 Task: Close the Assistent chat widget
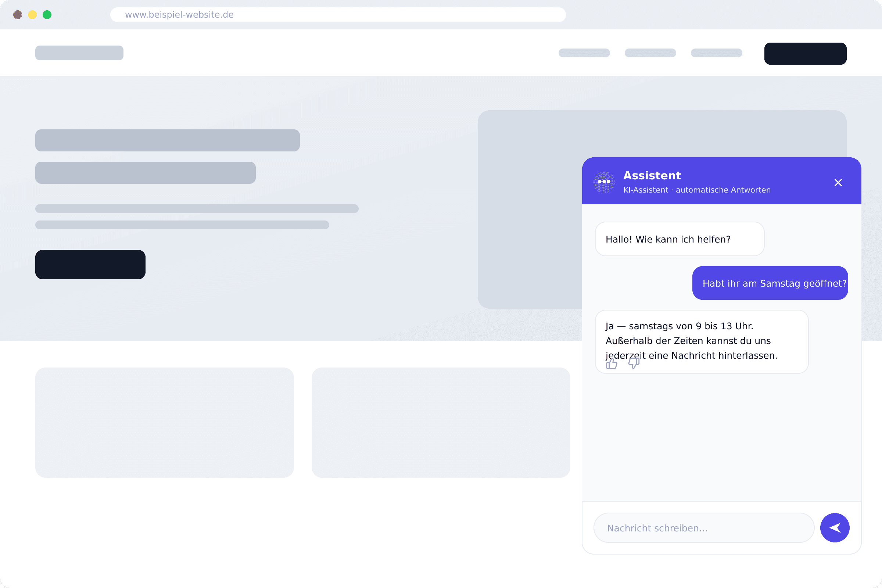pos(838,183)
